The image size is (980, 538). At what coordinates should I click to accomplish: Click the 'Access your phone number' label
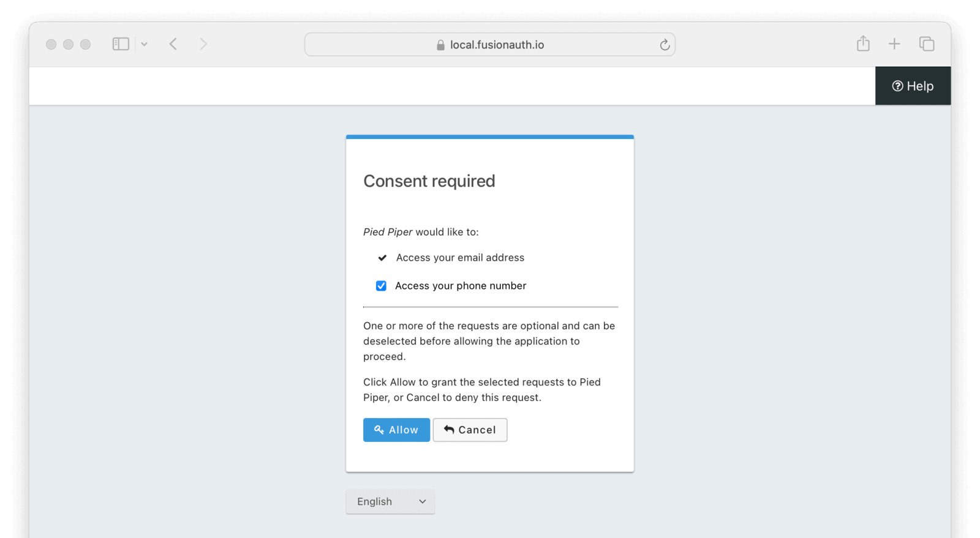[x=461, y=286]
